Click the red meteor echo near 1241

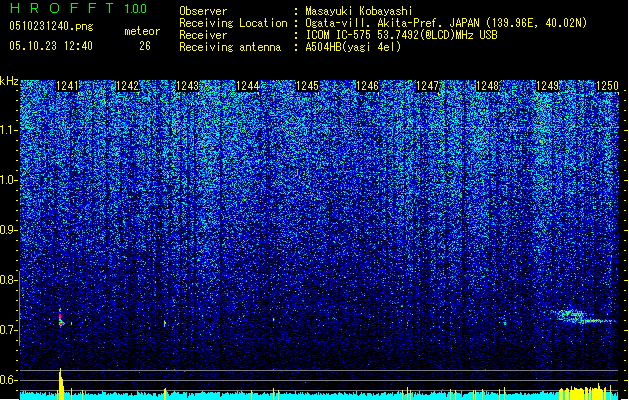(61, 319)
